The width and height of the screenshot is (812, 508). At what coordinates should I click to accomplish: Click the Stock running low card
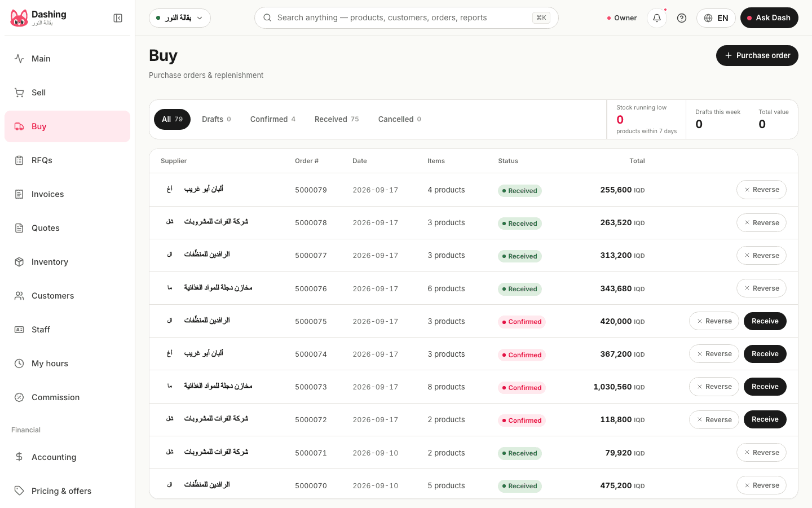point(646,119)
